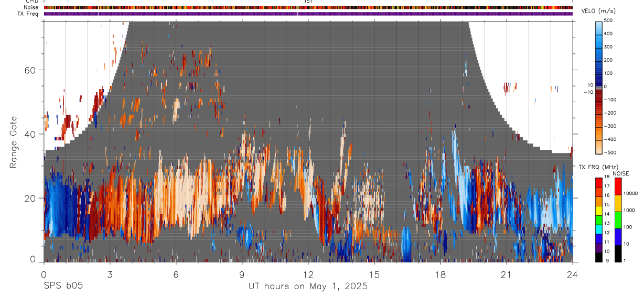Click the green NOISE swatch between 100 and 1000
This screenshot has width=644, height=297.
(x=618, y=219)
